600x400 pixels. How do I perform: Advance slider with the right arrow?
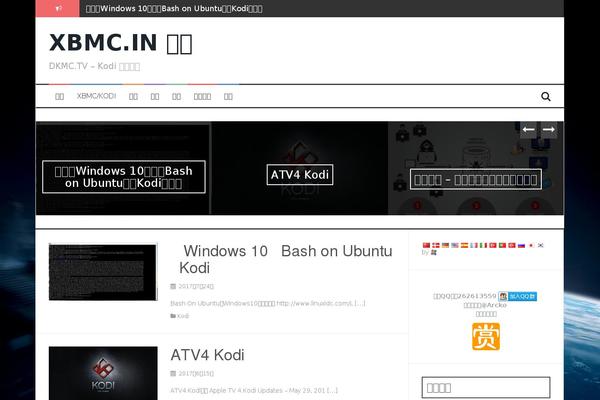(x=548, y=130)
